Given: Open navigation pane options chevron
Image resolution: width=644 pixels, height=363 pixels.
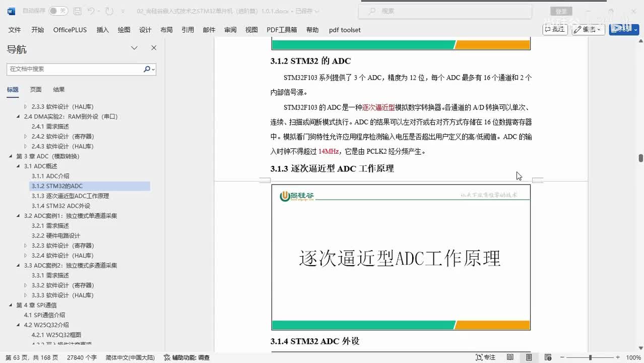Looking at the screenshot, I should [x=134, y=48].
